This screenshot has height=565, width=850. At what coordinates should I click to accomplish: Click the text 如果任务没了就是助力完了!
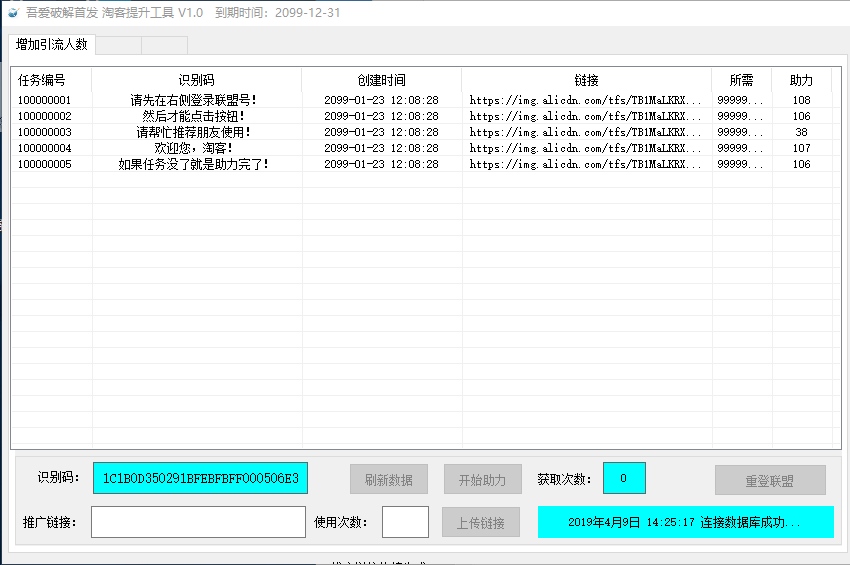(x=194, y=164)
